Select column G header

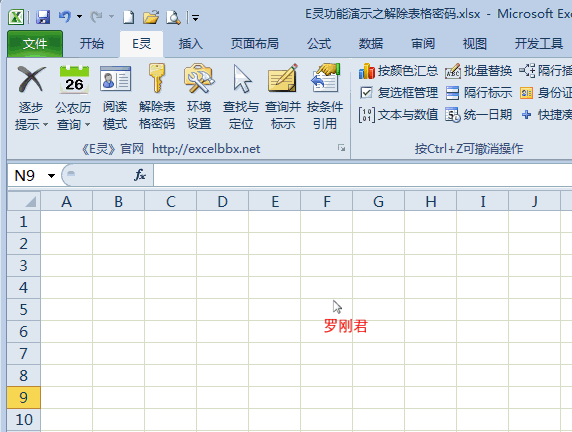coord(379,201)
